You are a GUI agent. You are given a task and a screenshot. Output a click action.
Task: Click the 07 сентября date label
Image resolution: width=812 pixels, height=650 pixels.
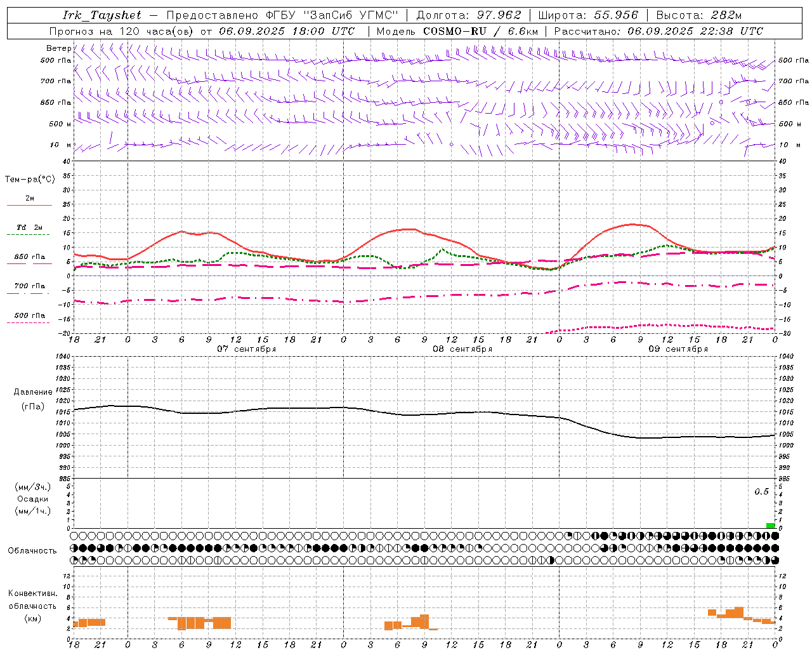point(246,349)
